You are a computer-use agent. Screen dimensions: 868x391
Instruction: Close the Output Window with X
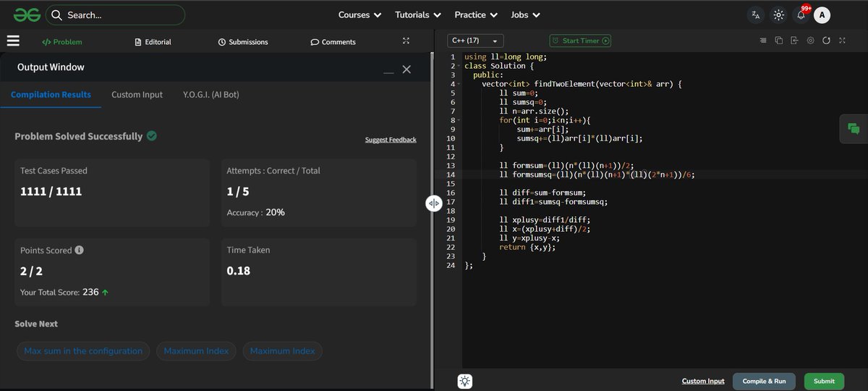[407, 69]
